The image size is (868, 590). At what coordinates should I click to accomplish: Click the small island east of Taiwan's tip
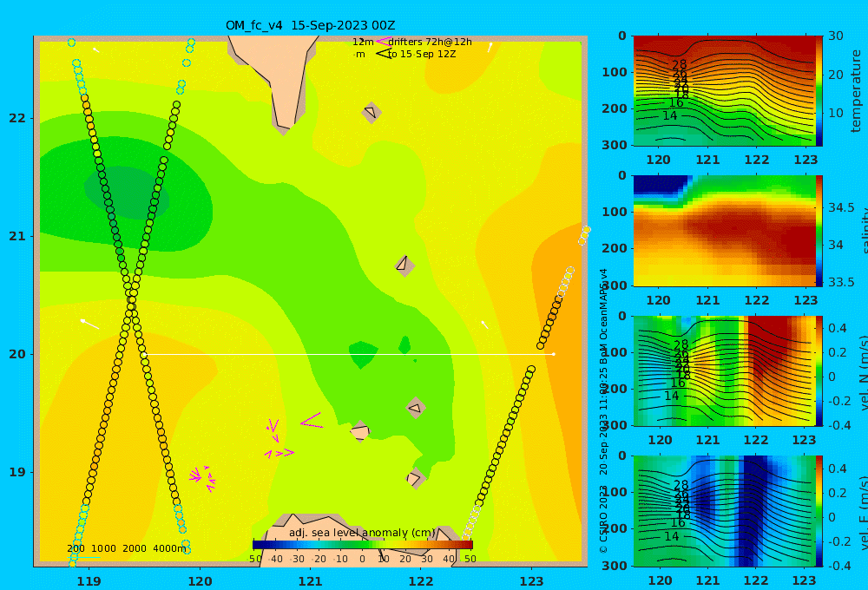pos(372,112)
